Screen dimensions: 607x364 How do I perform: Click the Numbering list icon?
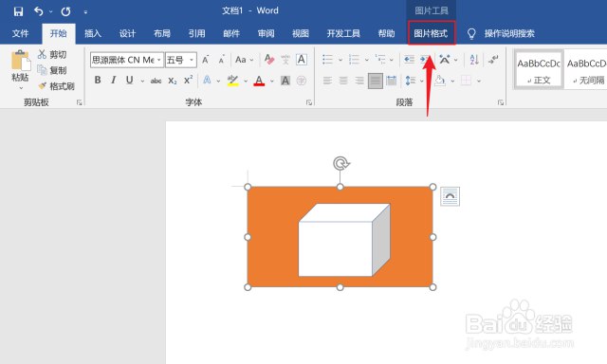point(354,60)
